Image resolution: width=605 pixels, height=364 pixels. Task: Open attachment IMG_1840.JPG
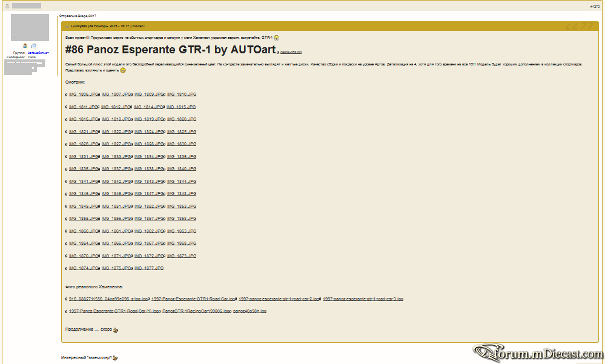(x=182, y=169)
